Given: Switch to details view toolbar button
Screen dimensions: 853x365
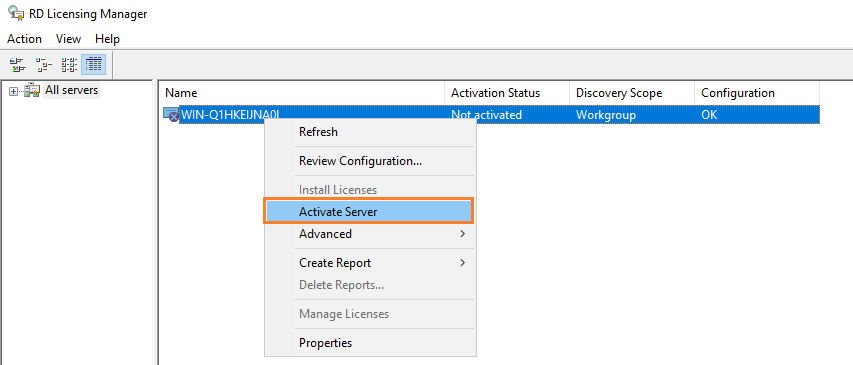Looking at the screenshot, I should (x=94, y=65).
